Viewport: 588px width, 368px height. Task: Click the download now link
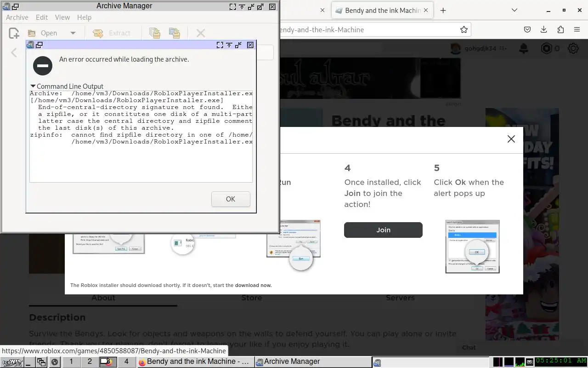(x=253, y=285)
